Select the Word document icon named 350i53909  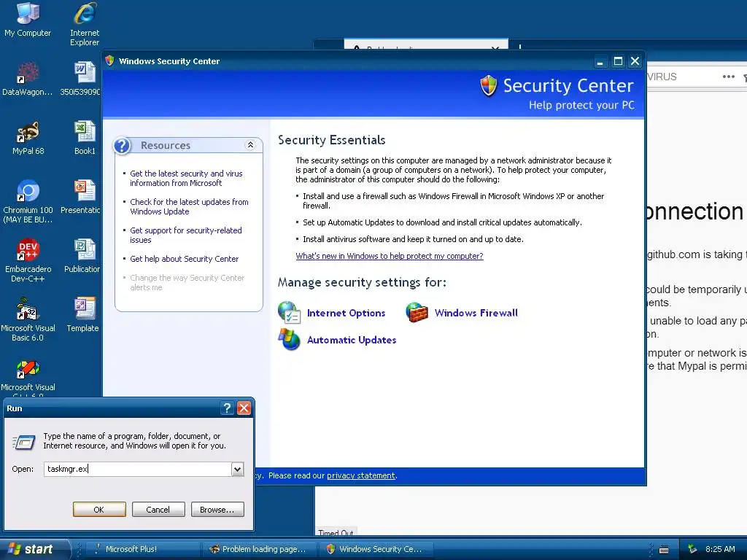pyautogui.click(x=81, y=79)
